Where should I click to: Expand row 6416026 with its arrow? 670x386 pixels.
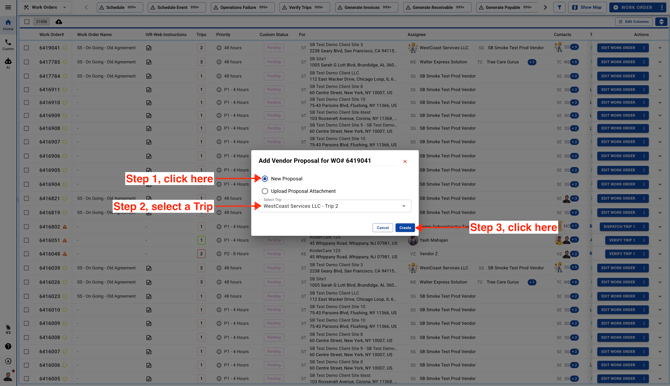[x=660, y=282]
